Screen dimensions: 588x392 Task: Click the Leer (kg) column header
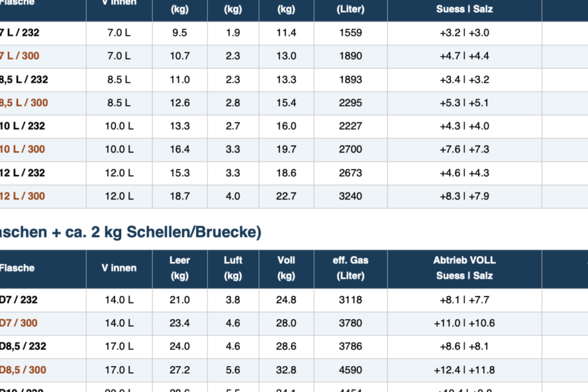[x=180, y=268]
